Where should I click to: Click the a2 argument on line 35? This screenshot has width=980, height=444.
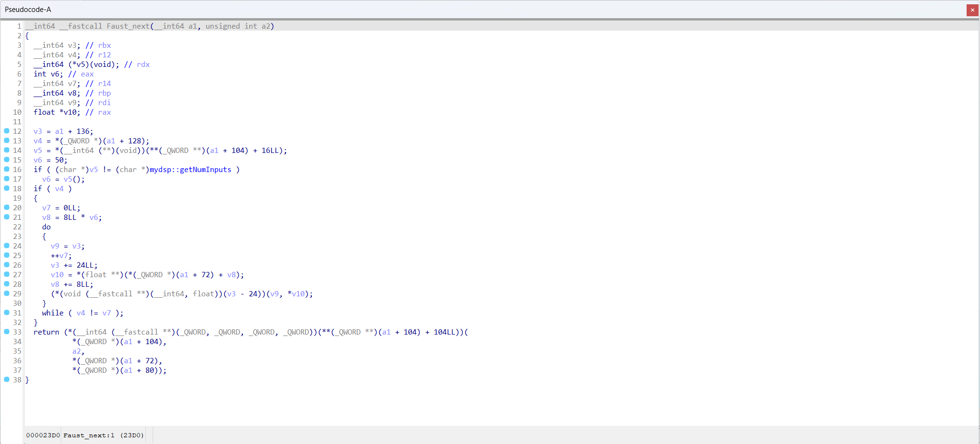pyautogui.click(x=77, y=351)
